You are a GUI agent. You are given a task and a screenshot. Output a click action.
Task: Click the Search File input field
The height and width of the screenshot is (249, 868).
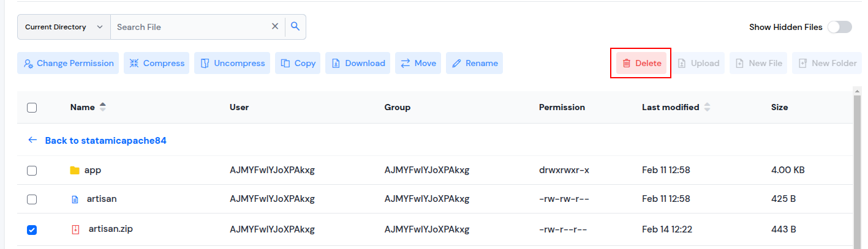click(x=190, y=27)
